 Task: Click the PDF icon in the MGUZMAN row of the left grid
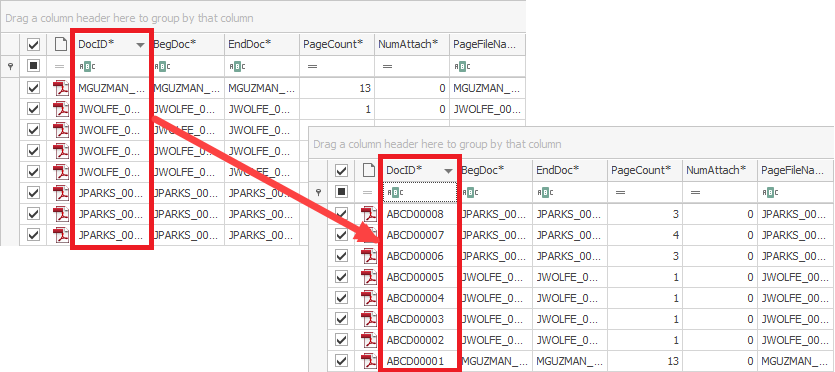coord(61,88)
